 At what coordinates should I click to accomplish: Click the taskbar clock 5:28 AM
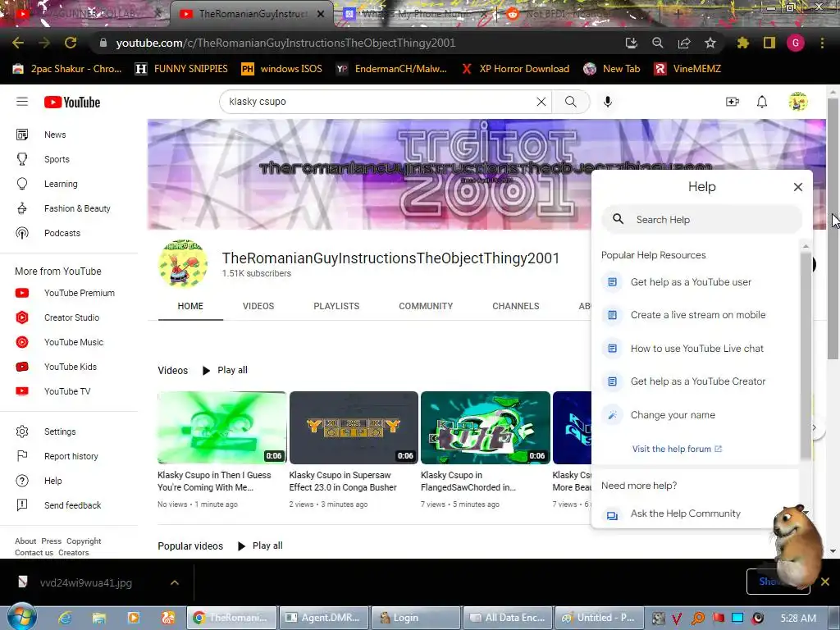(798, 618)
